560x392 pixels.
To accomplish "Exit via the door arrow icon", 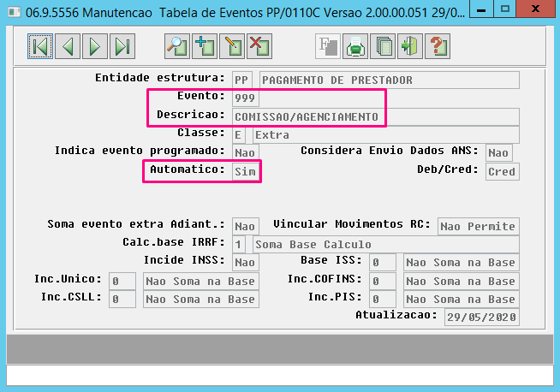I will (410, 46).
